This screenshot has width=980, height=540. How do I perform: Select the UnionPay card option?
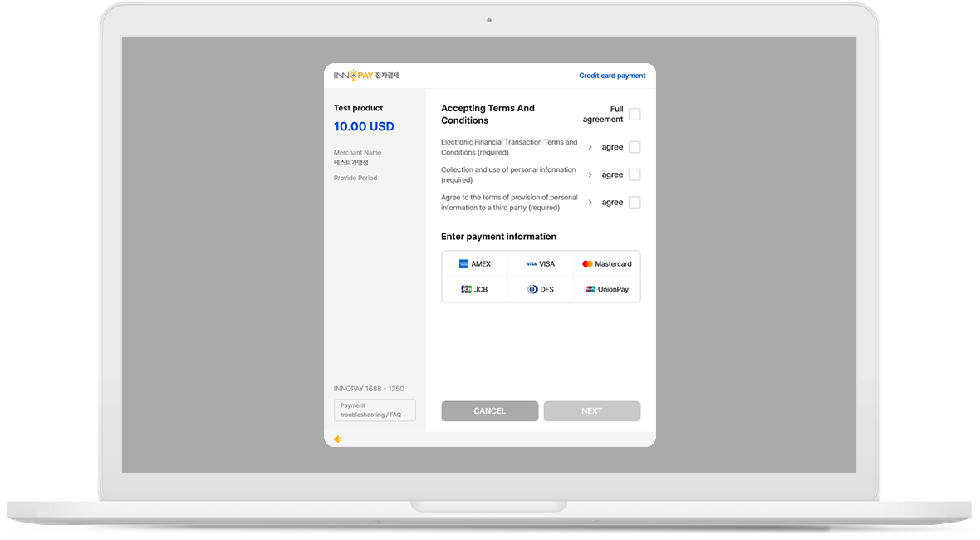point(607,289)
